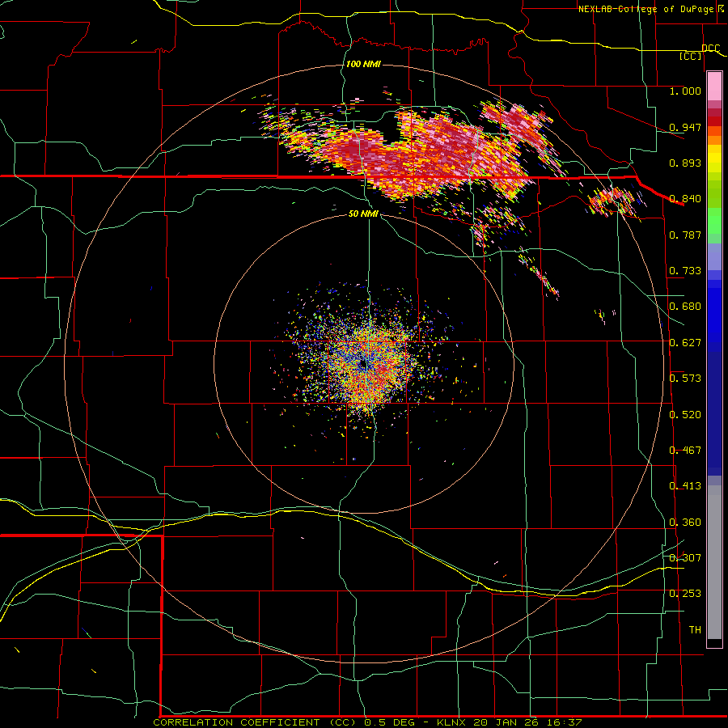Click the 1.000 value on the color scale

point(685,91)
